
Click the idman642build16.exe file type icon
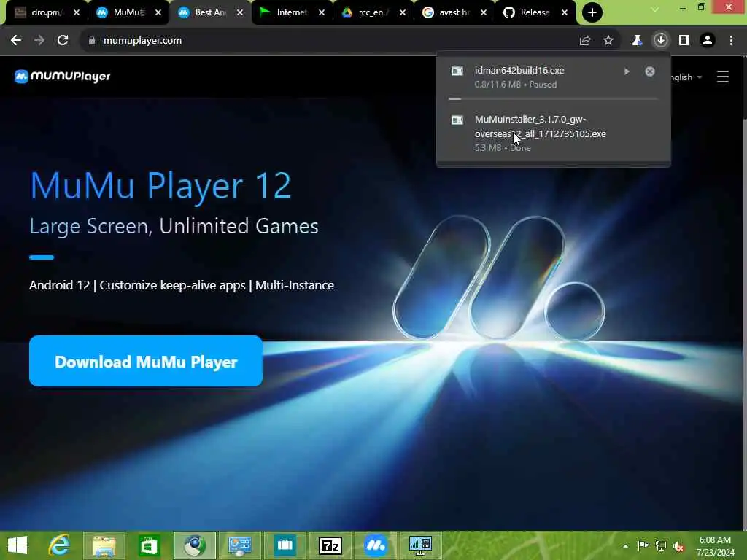click(x=457, y=71)
